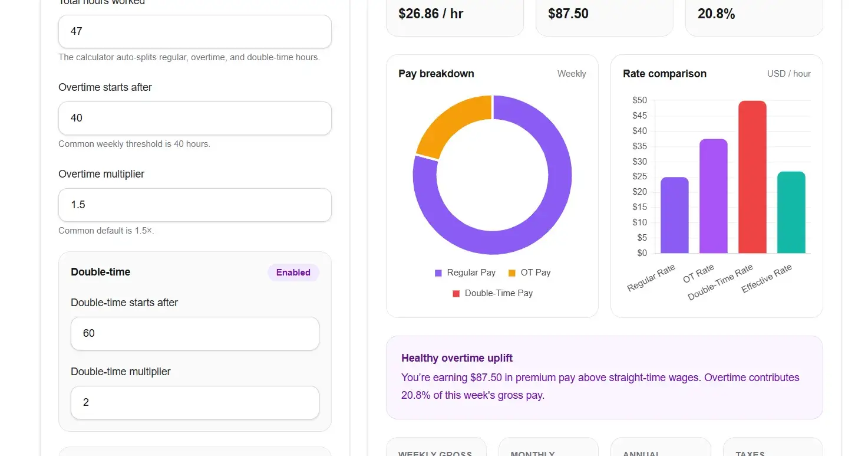Click the Overtime starts after input
This screenshot has width=868, height=456.
pos(194,118)
